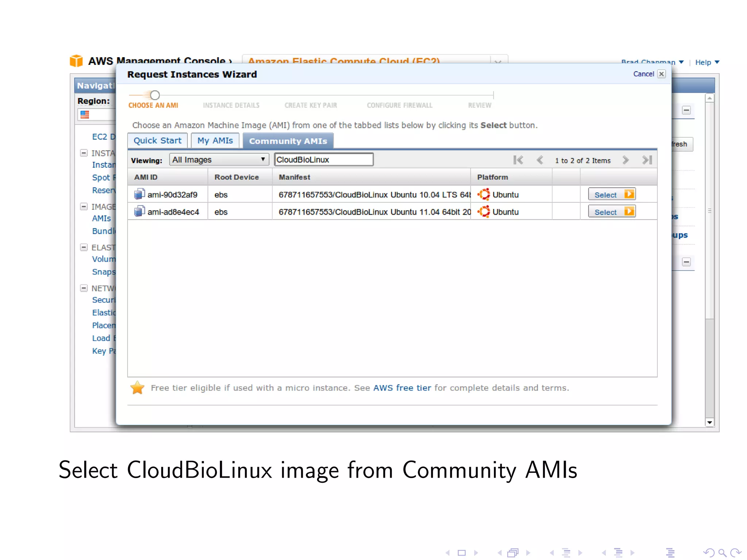Open the Help dropdown menu
The image size is (747, 560).
(x=707, y=62)
